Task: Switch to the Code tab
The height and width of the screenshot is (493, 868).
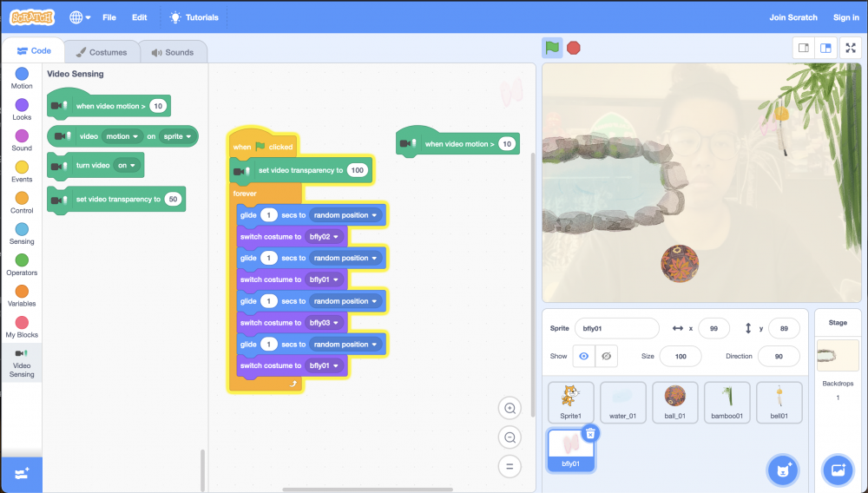Action: point(34,51)
